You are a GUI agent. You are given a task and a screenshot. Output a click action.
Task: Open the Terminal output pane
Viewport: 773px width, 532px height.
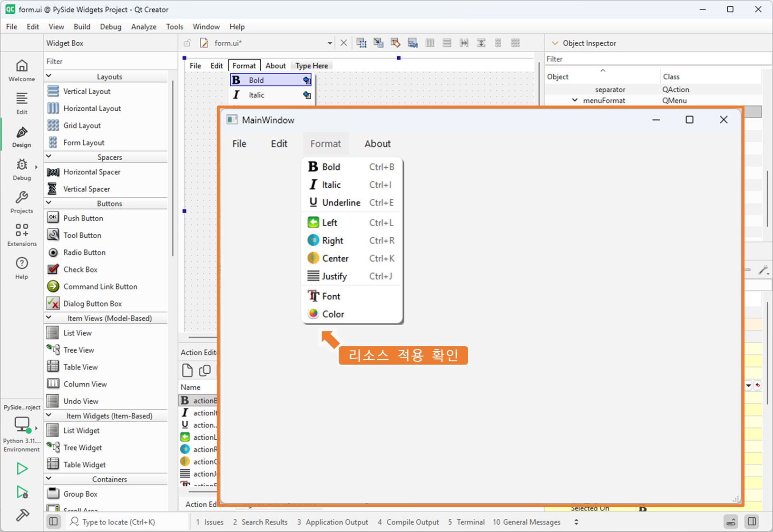tap(466, 522)
